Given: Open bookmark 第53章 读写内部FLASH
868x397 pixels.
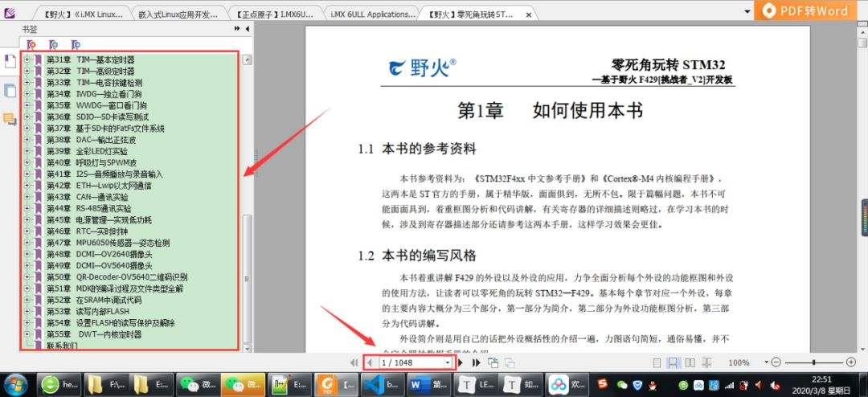Looking at the screenshot, I should (88, 311).
